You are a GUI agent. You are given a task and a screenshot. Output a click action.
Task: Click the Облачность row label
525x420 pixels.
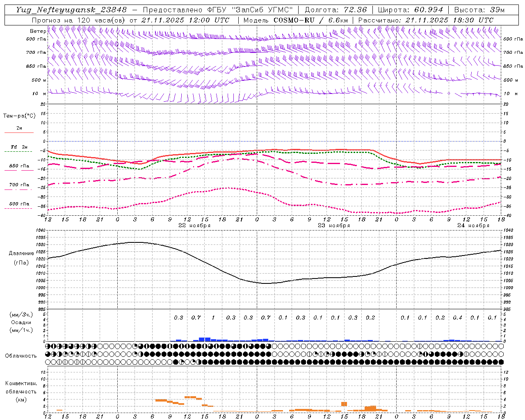pos(21,356)
